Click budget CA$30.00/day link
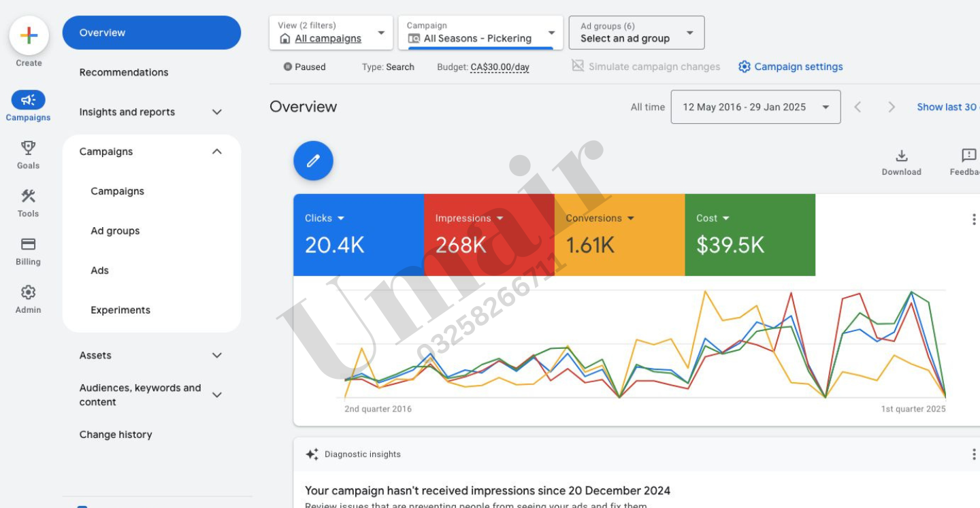Viewport: 980px width, 508px height. click(500, 67)
